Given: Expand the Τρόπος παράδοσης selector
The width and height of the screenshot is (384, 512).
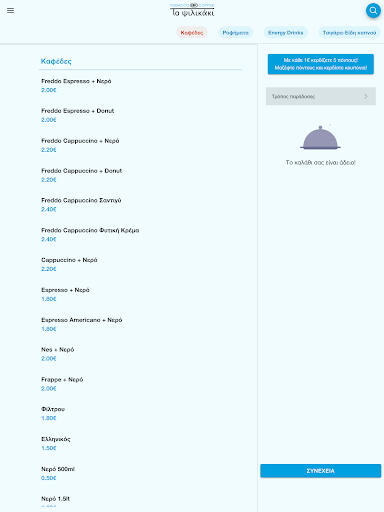Looking at the screenshot, I should point(321,96).
